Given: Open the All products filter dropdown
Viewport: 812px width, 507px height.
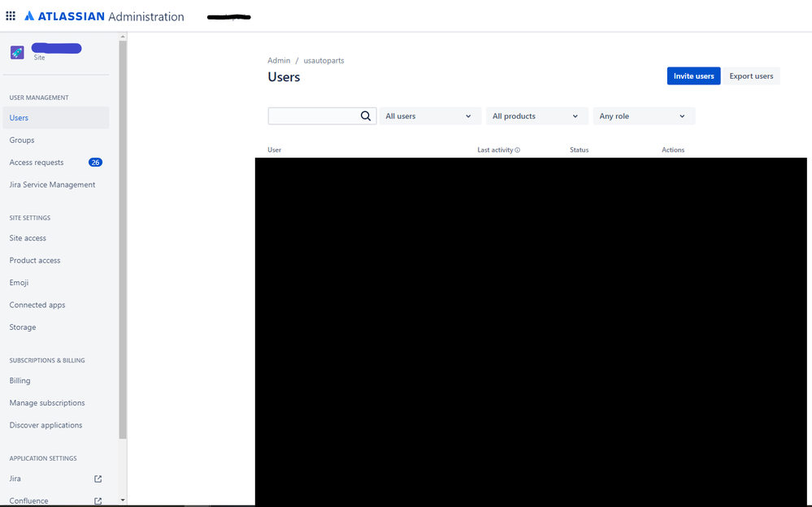Looking at the screenshot, I should pos(537,116).
